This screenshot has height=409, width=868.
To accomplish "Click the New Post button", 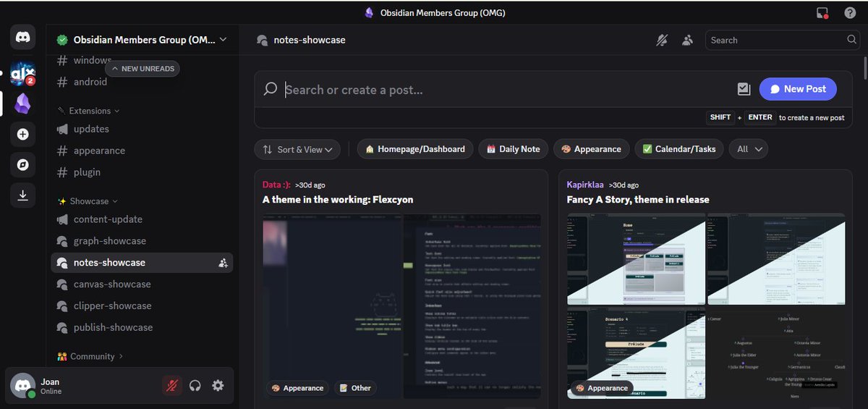I will tap(798, 89).
